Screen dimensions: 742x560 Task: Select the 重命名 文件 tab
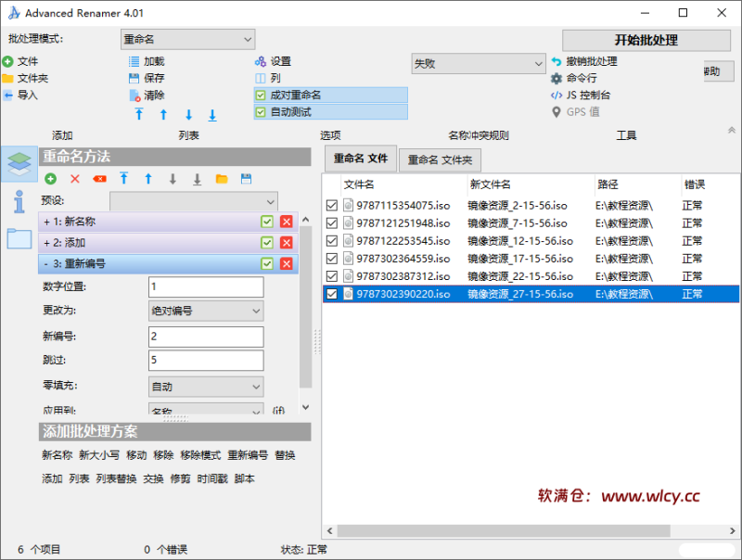pos(361,159)
